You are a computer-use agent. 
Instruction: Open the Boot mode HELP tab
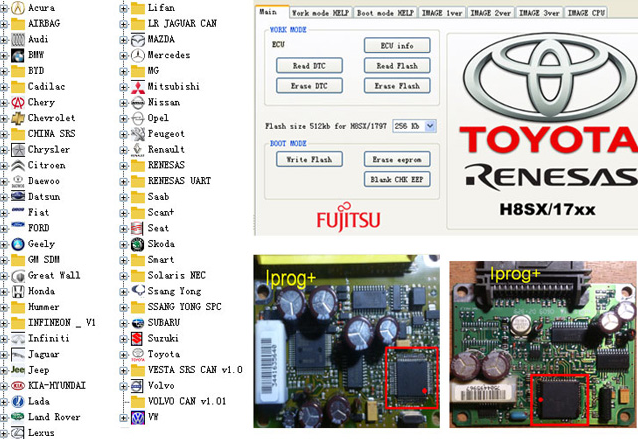click(385, 13)
